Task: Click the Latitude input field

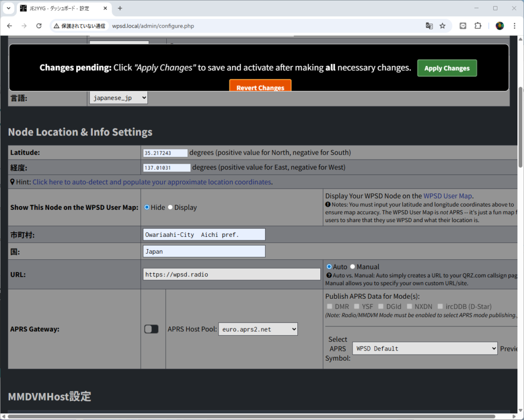Action: point(165,153)
